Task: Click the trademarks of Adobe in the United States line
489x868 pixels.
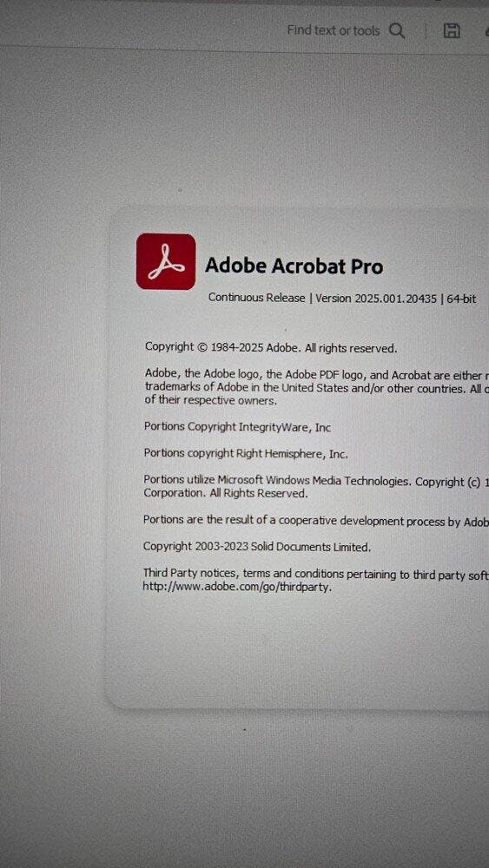Action: pyautogui.click(x=317, y=388)
